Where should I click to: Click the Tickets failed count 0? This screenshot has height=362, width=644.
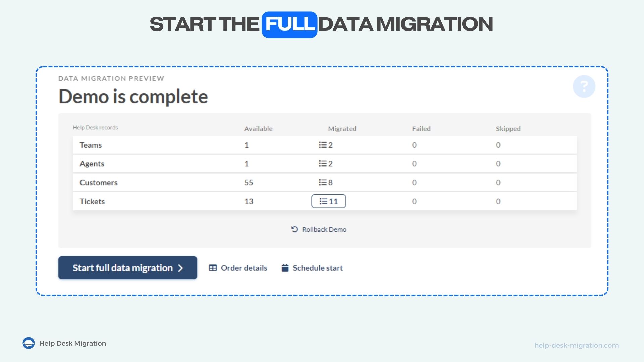(414, 201)
